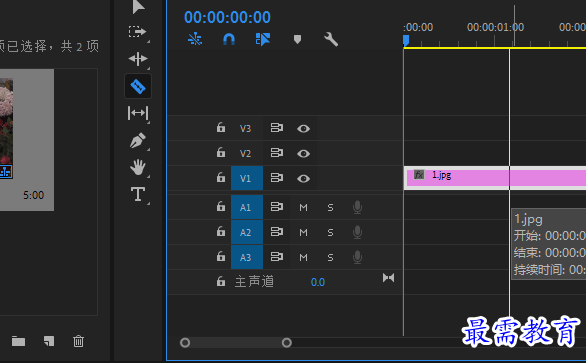
Task: Click the V3 track target button
Action: tap(246, 129)
